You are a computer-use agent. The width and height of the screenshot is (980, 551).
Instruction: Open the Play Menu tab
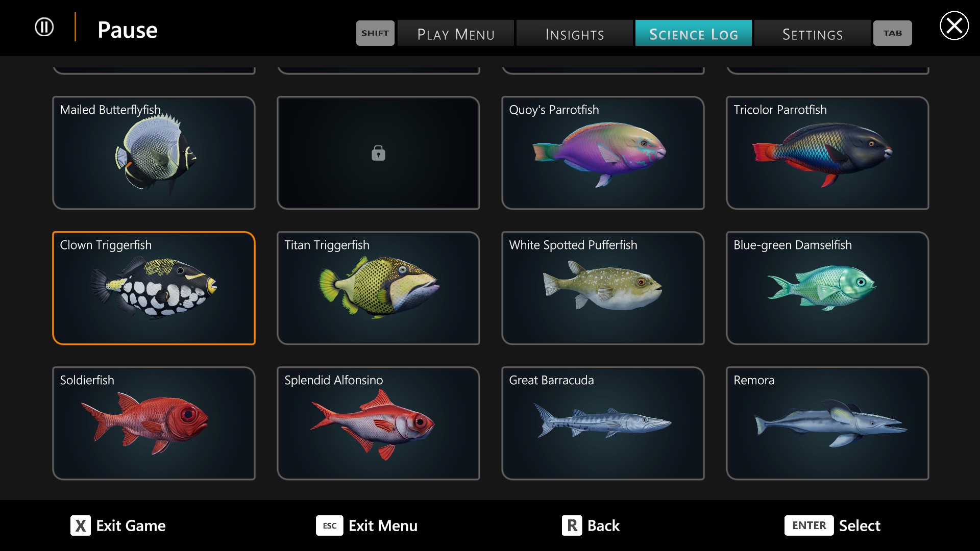456,33
